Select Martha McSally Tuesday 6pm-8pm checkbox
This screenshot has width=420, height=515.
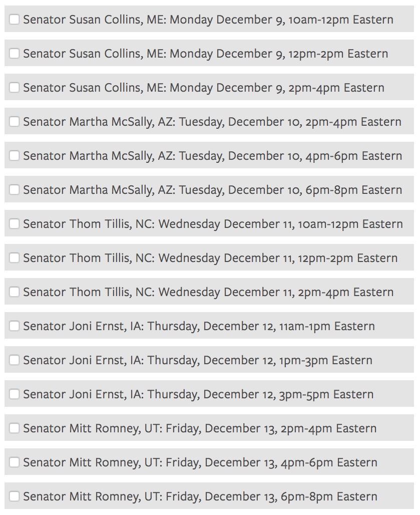[x=14, y=190]
